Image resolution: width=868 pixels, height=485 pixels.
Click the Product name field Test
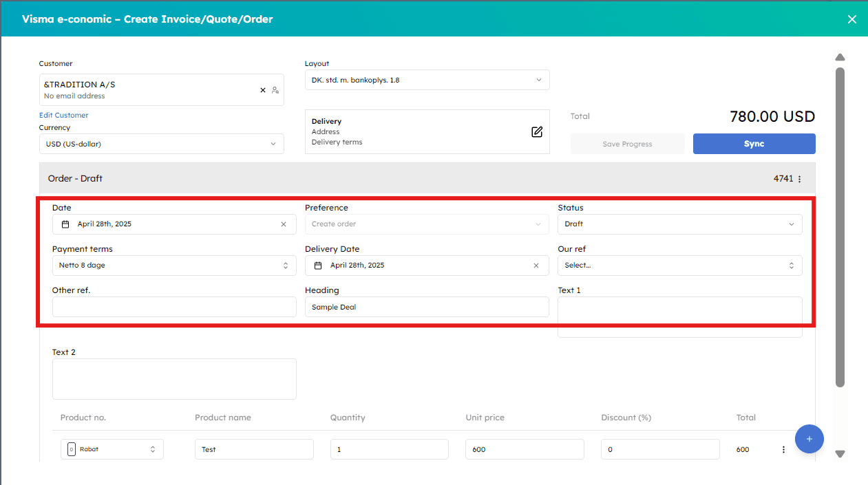[254, 449]
